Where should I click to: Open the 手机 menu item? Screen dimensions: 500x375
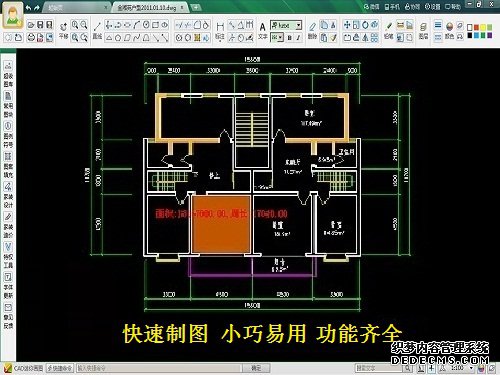tap(392, 6)
